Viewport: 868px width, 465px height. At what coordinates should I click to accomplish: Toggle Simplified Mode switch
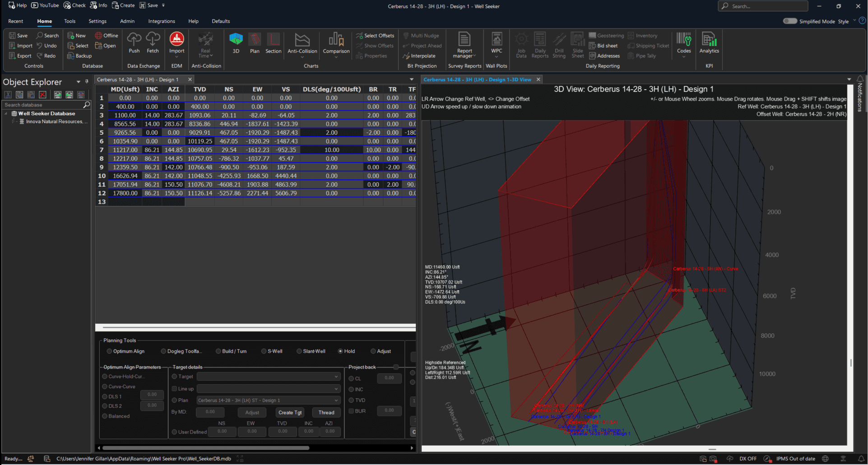point(790,21)
